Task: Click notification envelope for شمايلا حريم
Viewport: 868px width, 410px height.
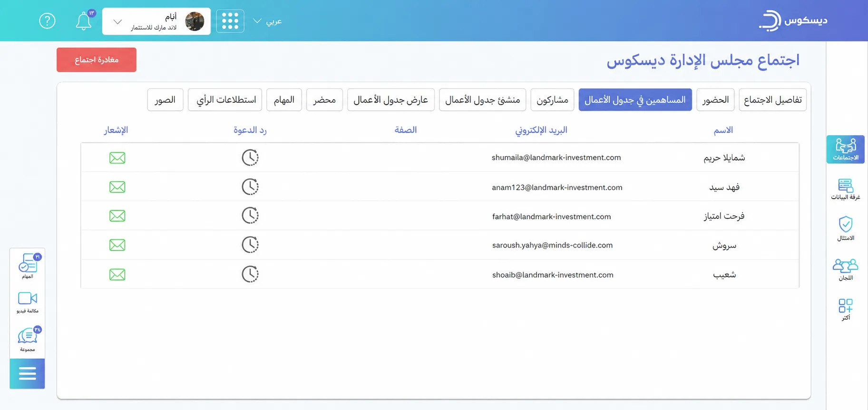Action: coord(117,158)
